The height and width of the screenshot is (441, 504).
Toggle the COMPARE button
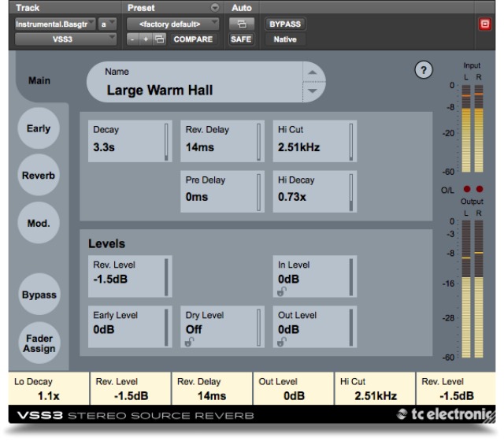click(x=193, y=39)
